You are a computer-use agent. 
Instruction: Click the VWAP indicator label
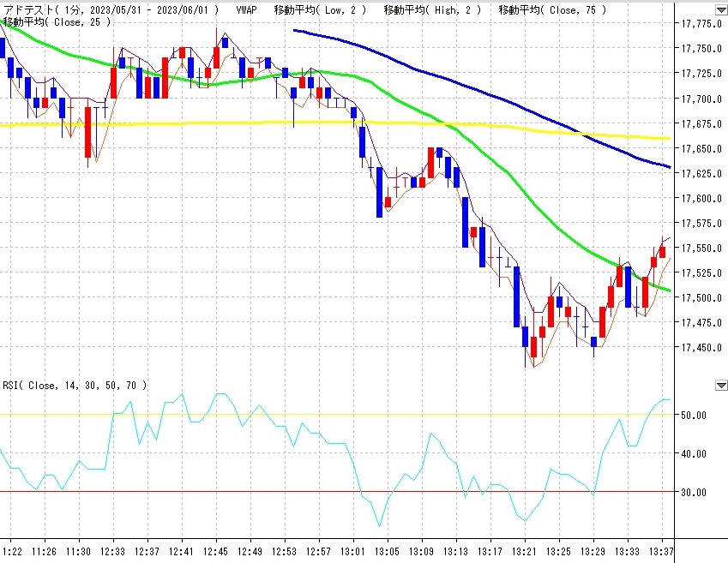coord(246,10)
